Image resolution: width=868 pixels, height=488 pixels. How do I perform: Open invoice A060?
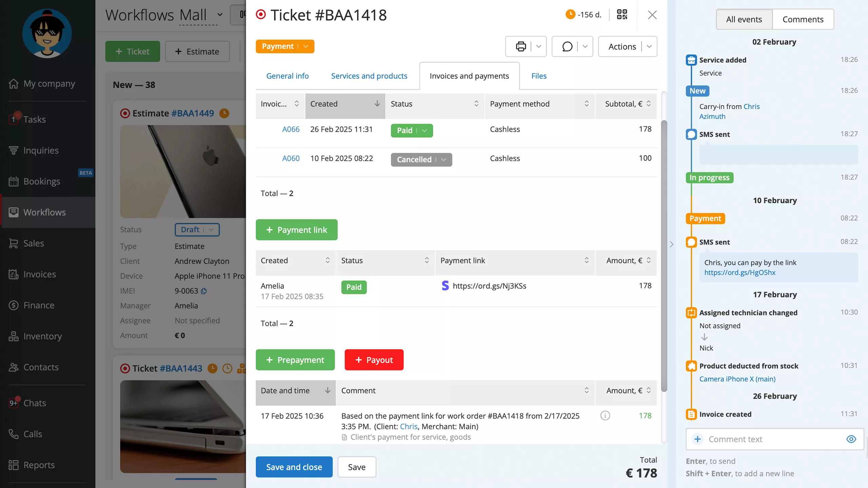(291, 158)
